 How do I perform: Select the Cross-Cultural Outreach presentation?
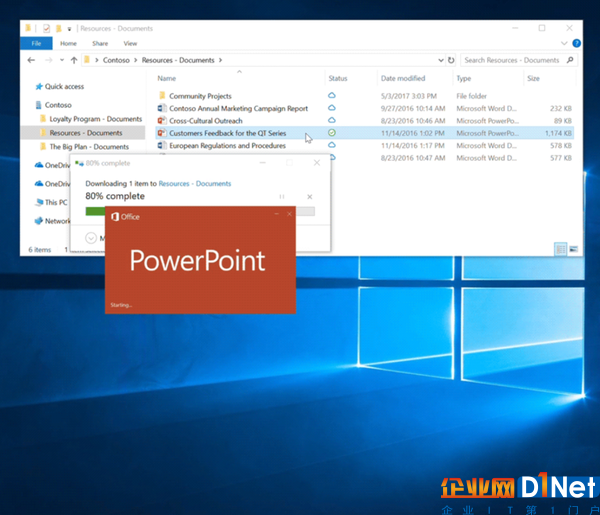click(206, 121)
